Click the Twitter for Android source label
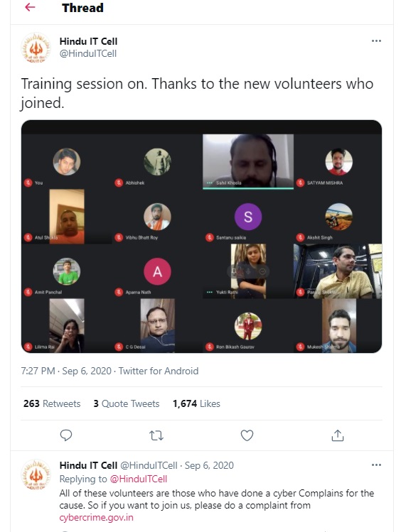The image size is (401, 532). [159, 371]
